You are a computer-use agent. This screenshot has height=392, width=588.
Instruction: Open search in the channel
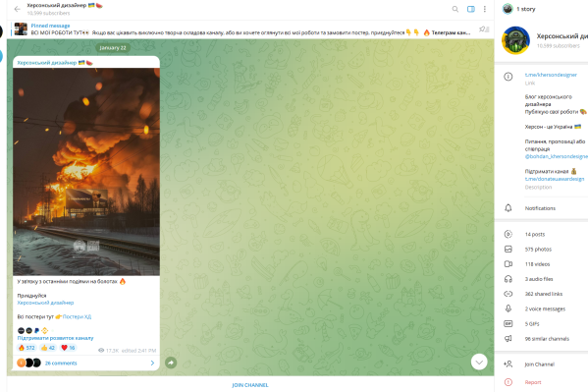tap(455, 9)
